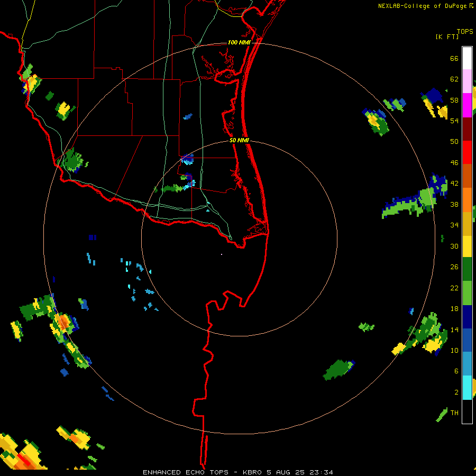Click the "2" legend value
The image size is (476, 476).
pyautogui.click(x=456, y=392)
